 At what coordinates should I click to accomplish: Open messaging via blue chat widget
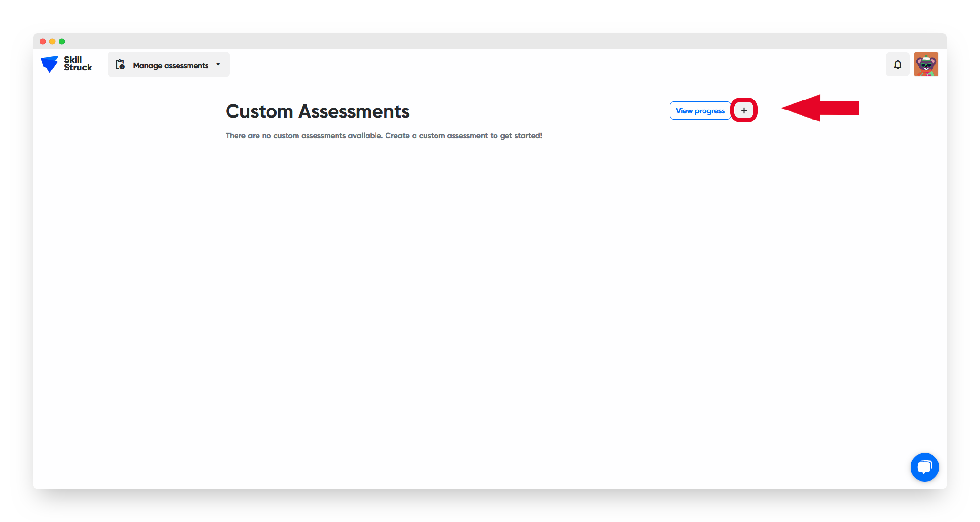point(924,467)
